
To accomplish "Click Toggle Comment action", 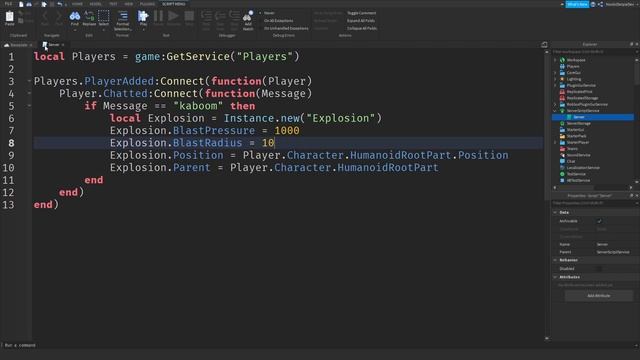I will 362,13.
